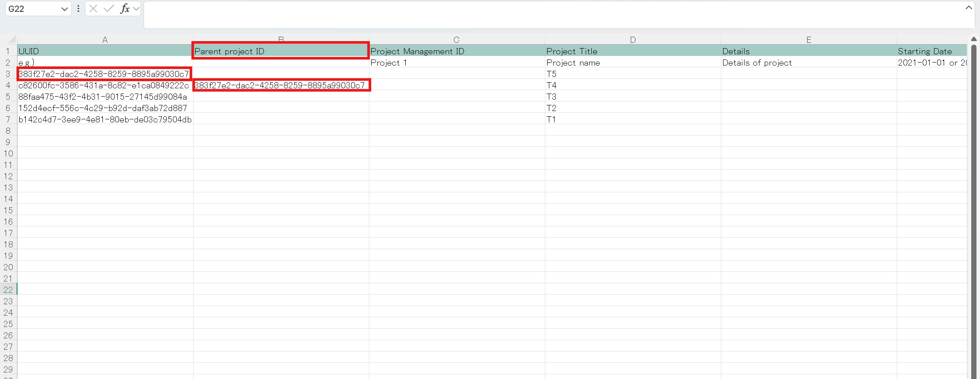Click the Insert Function fx icon
This screenshot has width=980, height=379.
tap(125, 9)
